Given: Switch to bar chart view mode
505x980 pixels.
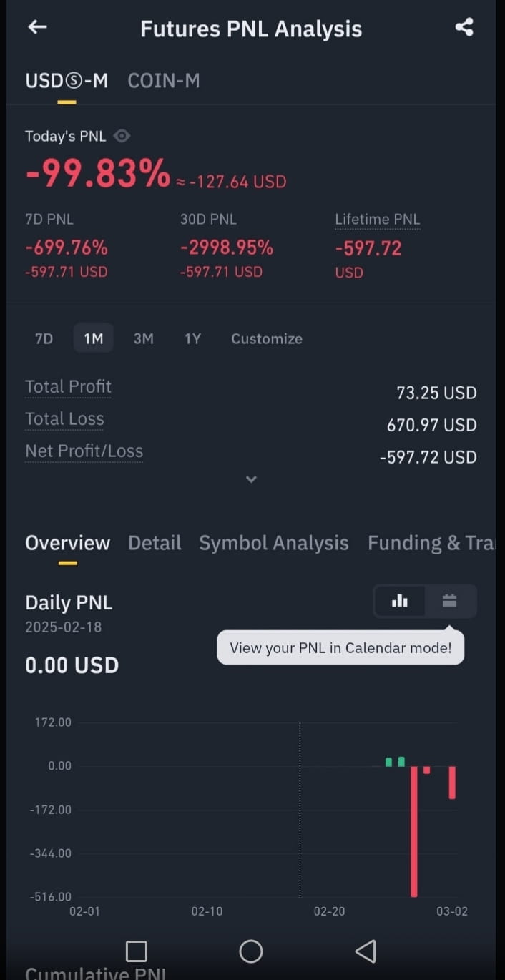Looking at the screenshot, I should 400,601.
